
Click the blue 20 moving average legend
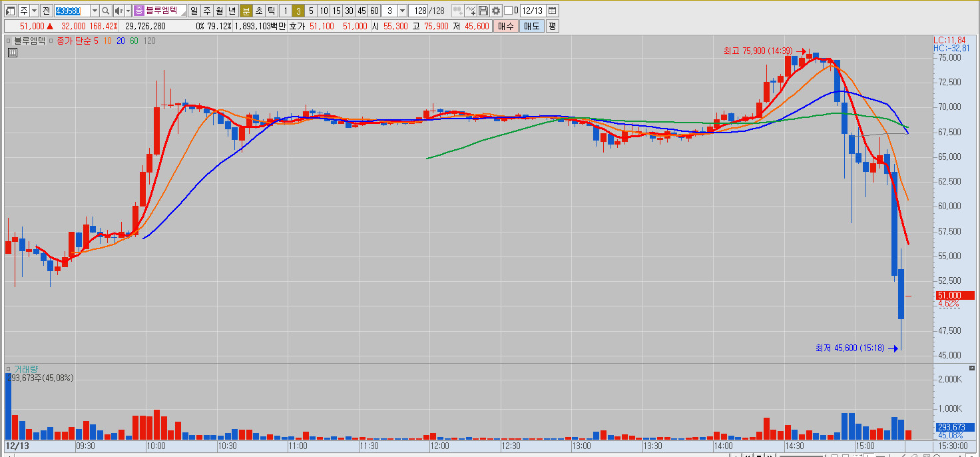coord(121,41)
